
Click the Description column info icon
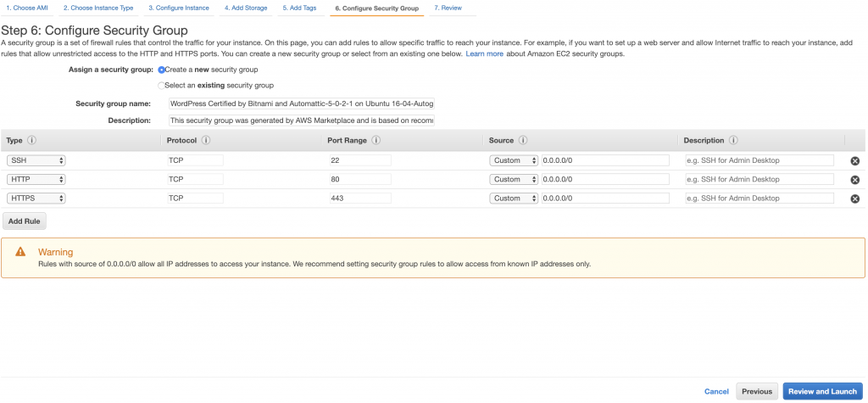[x=733, y=140]
